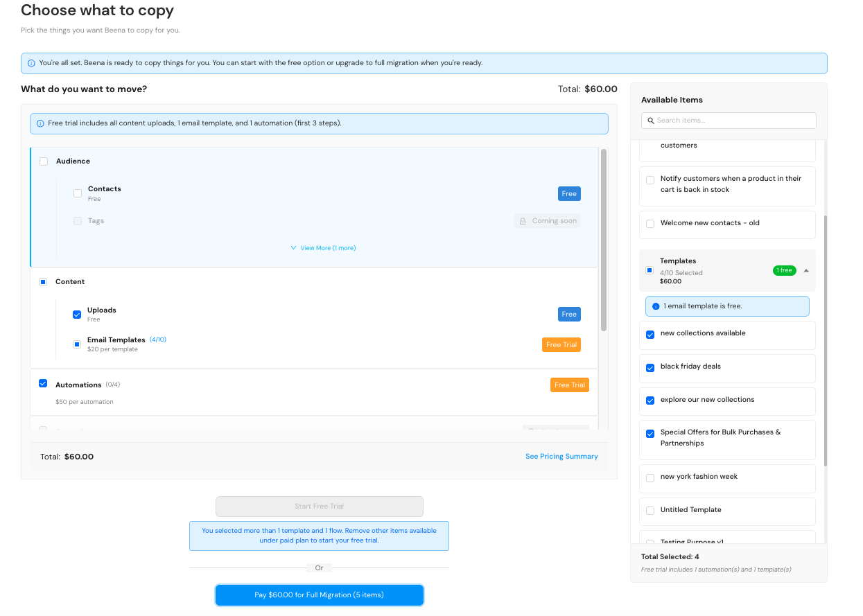863x616 pixels.
Task: Click the search magnifier in Available Items
Action: click(x=650, y=120)
